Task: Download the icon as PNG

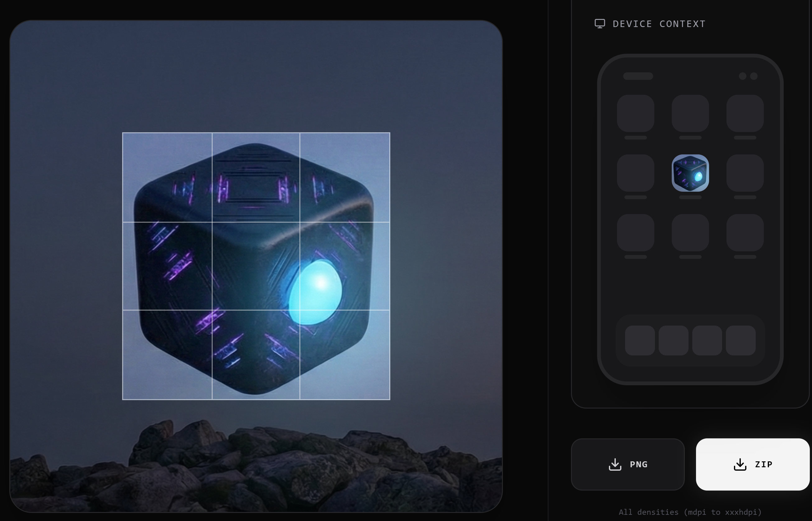Action: point(628,464)
